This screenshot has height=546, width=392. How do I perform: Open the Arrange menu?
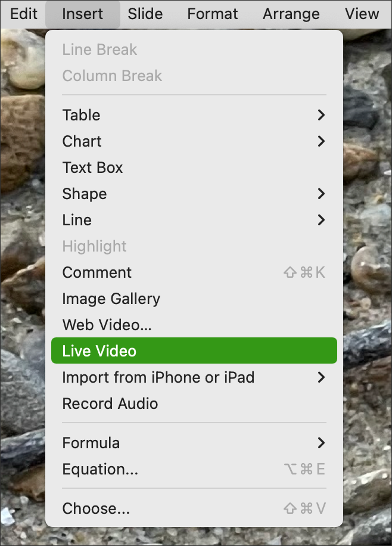291,14
